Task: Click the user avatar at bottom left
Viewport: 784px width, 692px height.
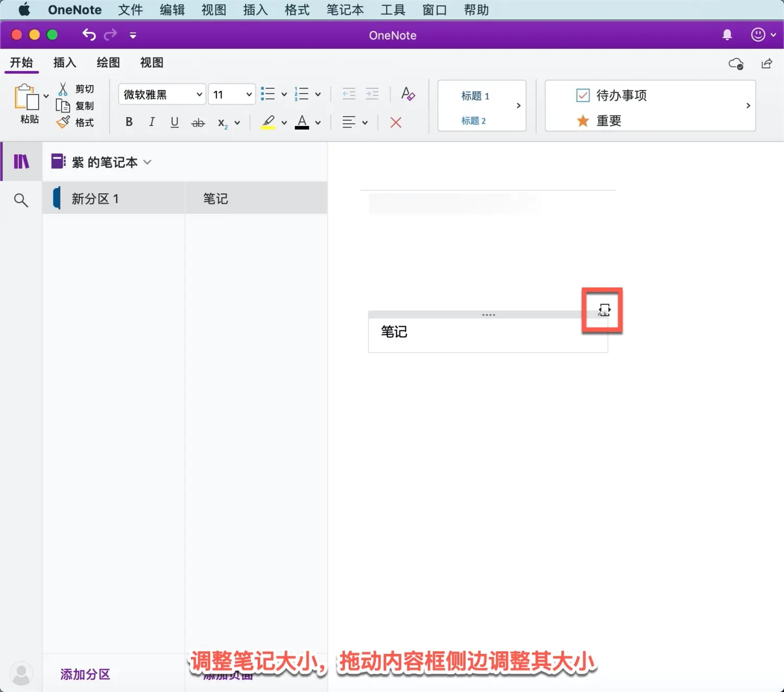Action: [x=21, y=673]
